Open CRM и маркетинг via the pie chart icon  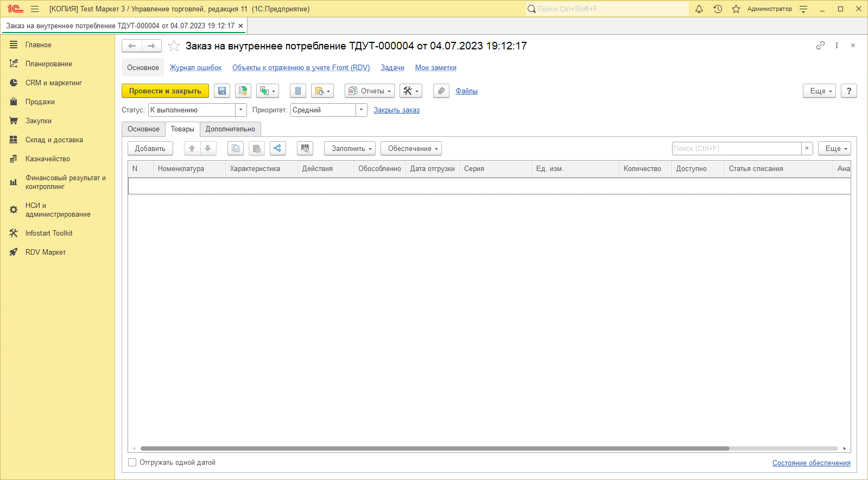(14, 83)
